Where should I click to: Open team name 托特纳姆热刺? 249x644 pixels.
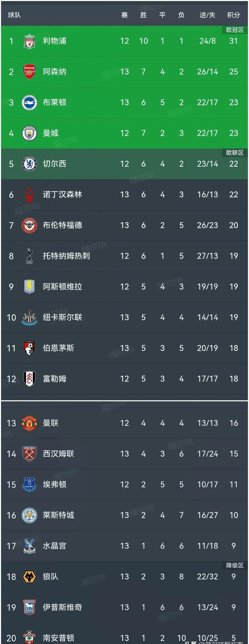point(66,256)
